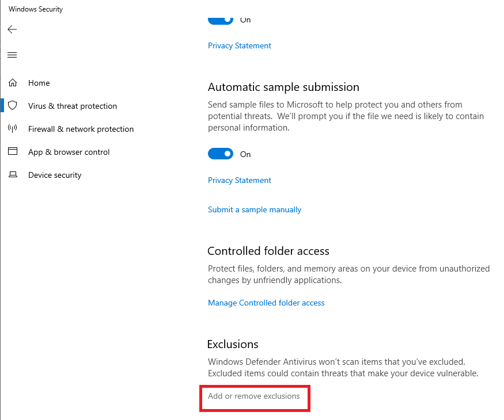Toggle the partially visible switch at page top
The image size is (504, 420).
pos(221,20)
